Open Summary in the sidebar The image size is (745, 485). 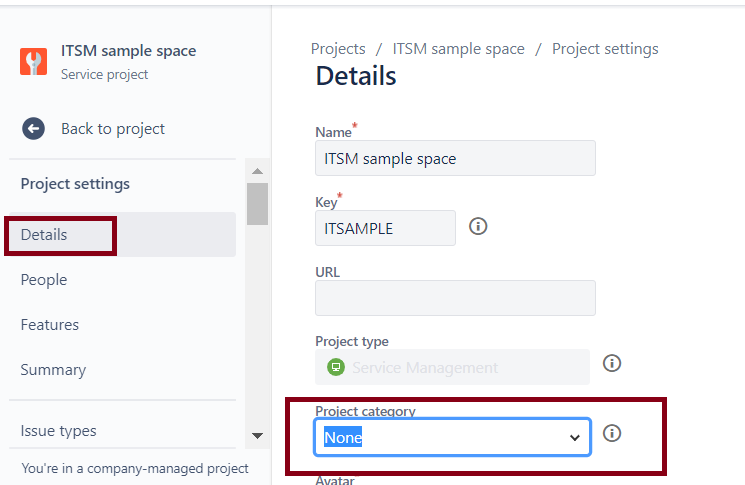(53, 370)
